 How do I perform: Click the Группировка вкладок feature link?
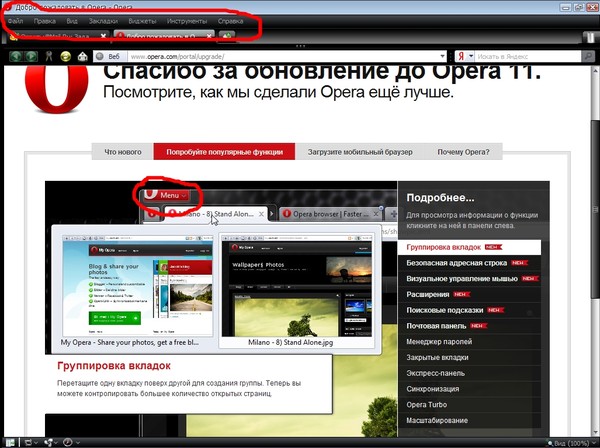coord(469,247)
